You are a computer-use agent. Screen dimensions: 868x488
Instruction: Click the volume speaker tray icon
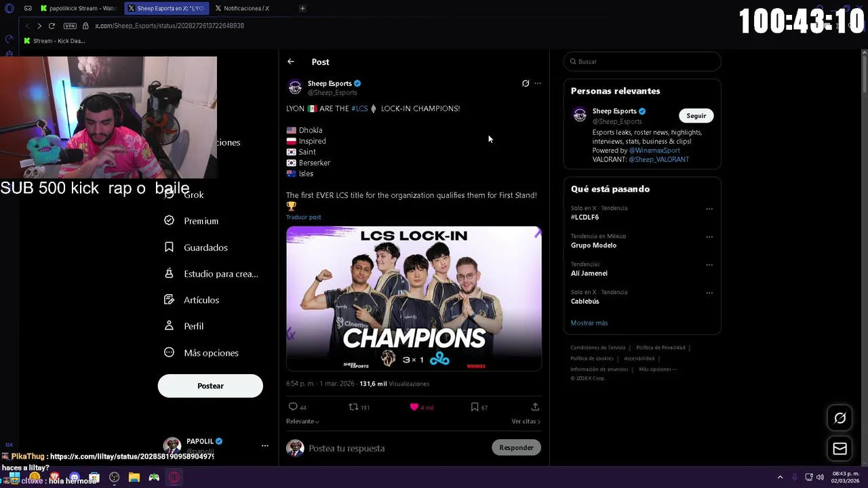pos(820,477)
